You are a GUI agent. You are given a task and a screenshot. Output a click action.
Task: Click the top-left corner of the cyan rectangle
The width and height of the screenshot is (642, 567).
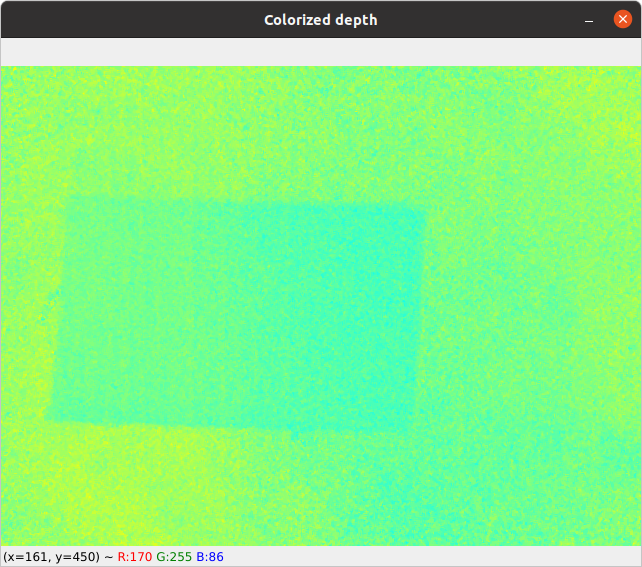68,199
